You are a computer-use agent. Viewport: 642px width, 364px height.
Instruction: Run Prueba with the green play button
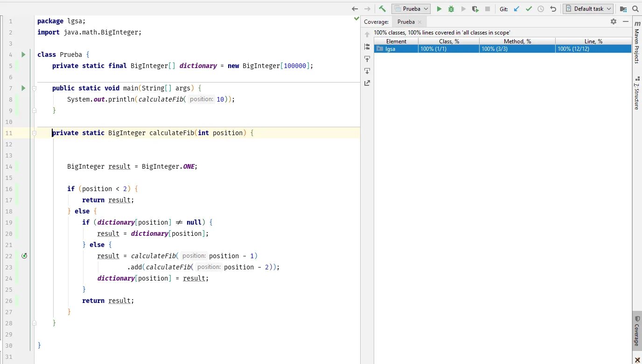439,9
